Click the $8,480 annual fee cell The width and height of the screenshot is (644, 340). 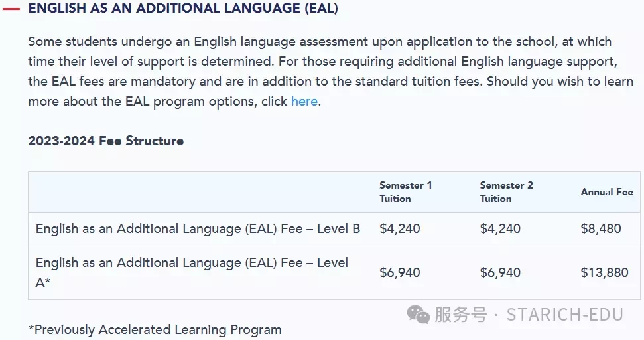coord(600,229)
